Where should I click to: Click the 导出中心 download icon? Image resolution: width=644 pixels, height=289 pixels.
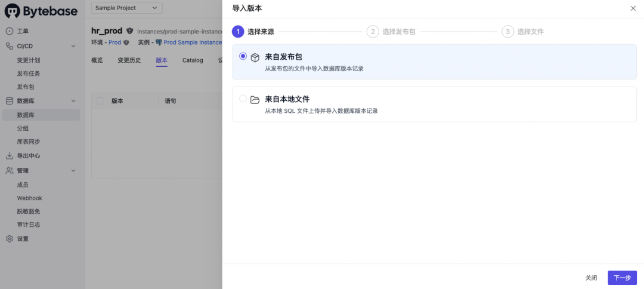point(10,156)
